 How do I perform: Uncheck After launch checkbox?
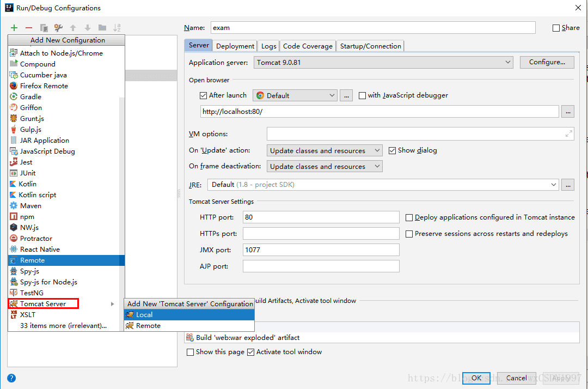(203, 96)
